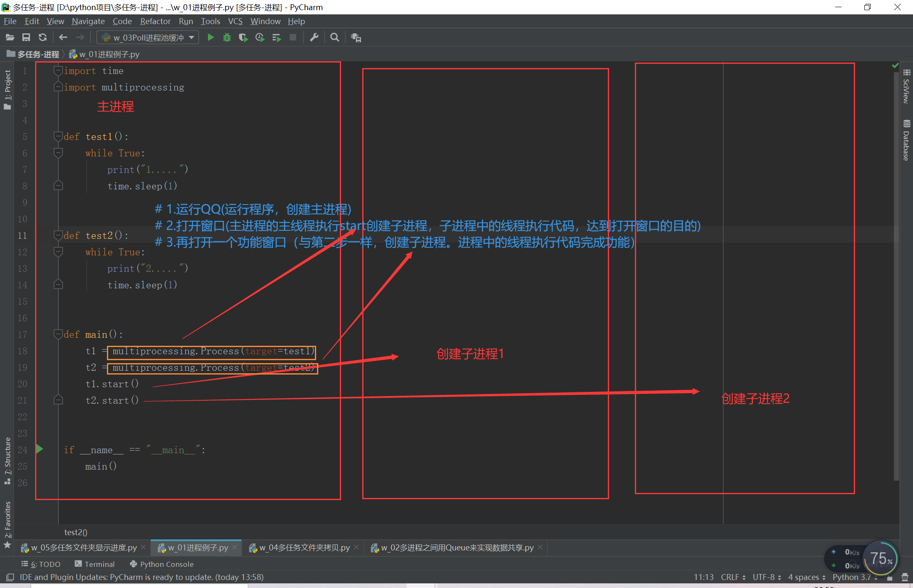The height and width of the screenshot is (588, 913).
Task: Click the Synchronize refresh icon
Action: [x=43, y=38]
